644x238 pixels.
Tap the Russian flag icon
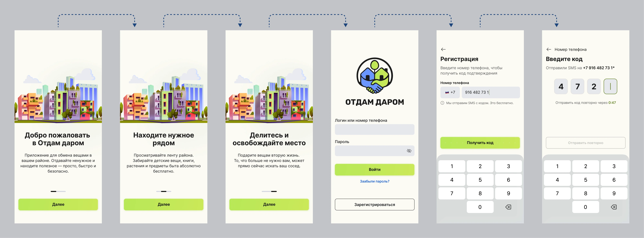pos(447,92)
